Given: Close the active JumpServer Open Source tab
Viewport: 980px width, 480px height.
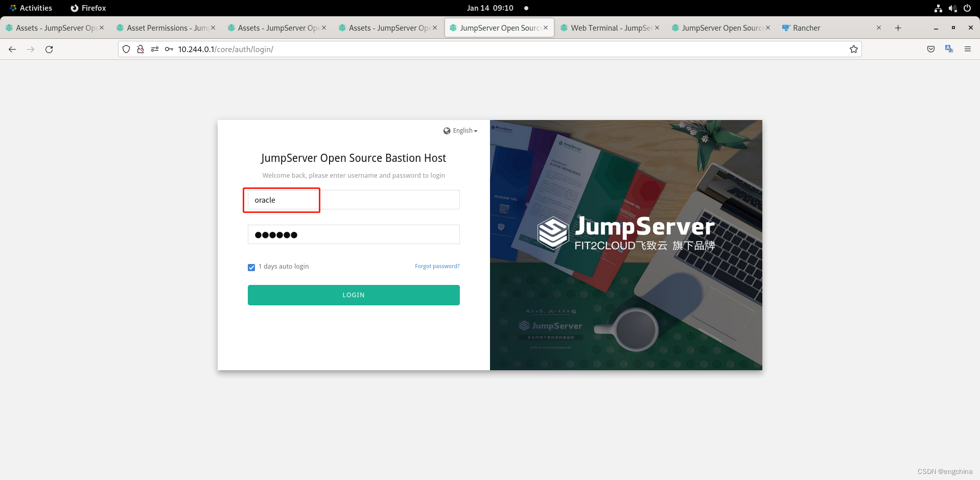Looking at the screenshot, I should point(546,28).
